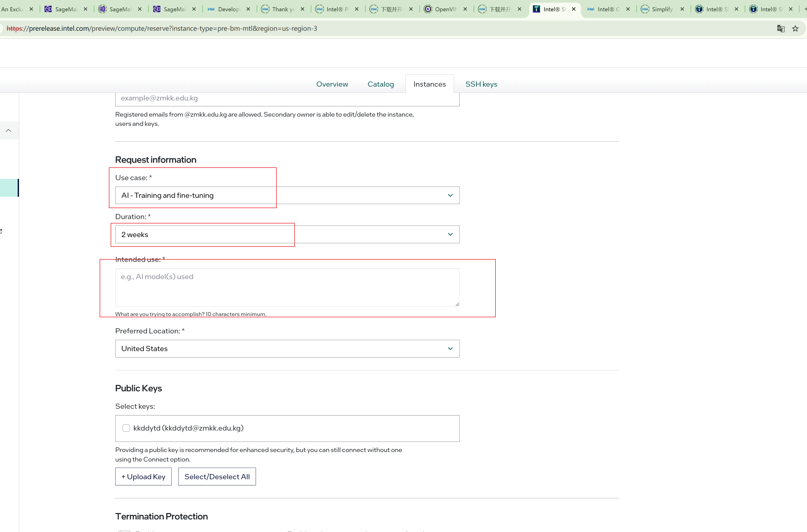The image size is (807, 532).
Task: Check the kkddytd public key checkbox
Action: click(126, 428)
